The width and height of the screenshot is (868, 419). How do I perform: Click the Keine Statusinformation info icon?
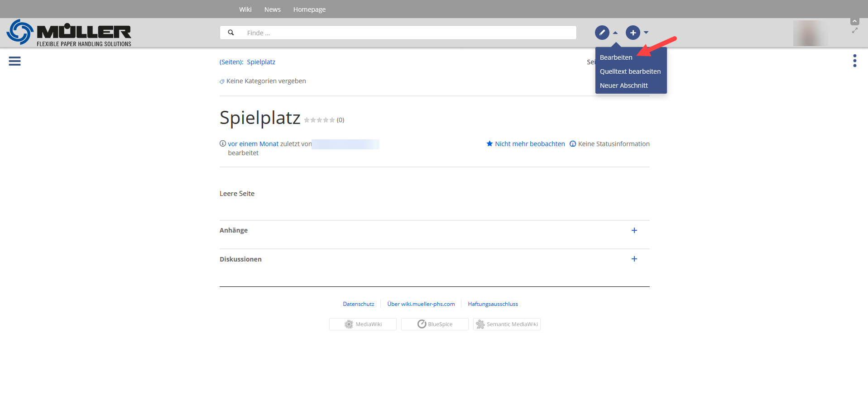click(x=573, y=144)
